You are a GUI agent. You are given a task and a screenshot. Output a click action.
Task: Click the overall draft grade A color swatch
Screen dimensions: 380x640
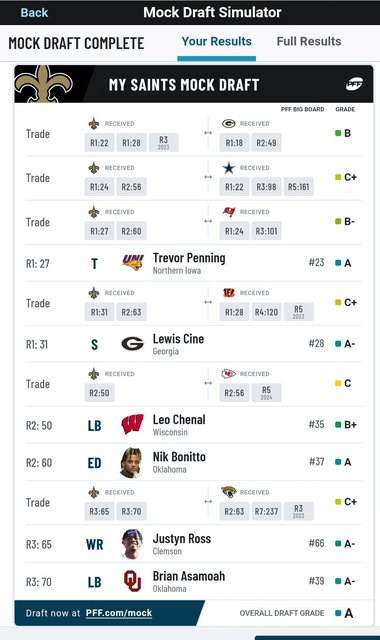tap(338, 613)
